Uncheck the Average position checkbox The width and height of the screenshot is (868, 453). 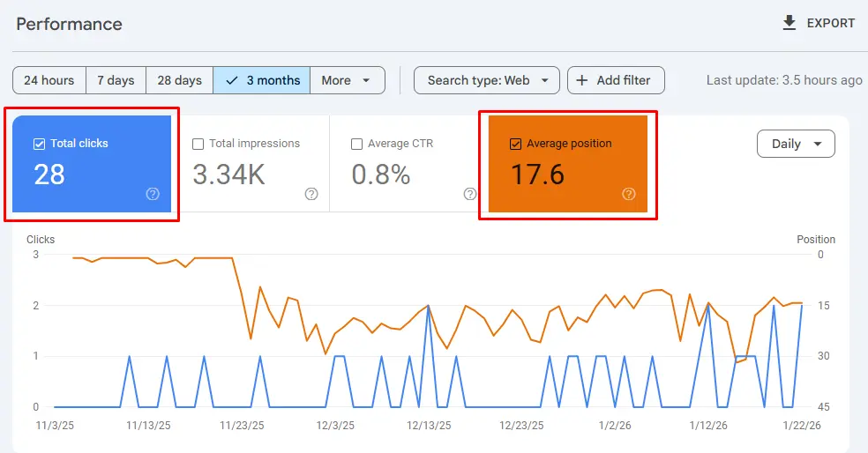(515, 144)
